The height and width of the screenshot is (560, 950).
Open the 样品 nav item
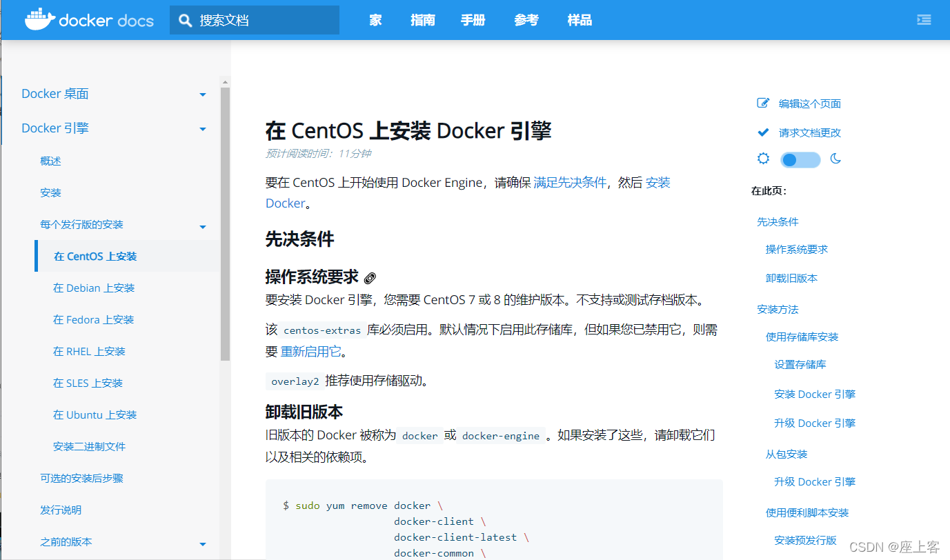click(x=580, y=20)
